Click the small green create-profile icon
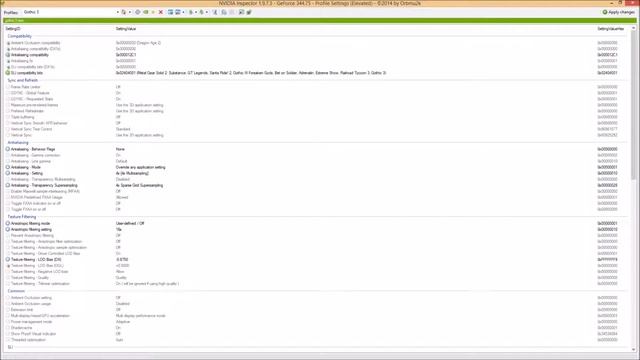Image resolution: width=640 pixels, height=360 pixels. pos(153,12)
